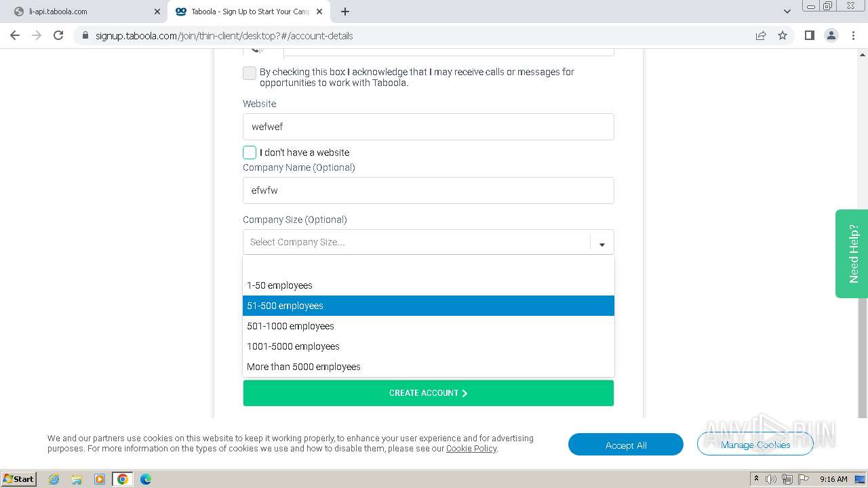Open tab search chevron in title bar

tap(787, 12)
